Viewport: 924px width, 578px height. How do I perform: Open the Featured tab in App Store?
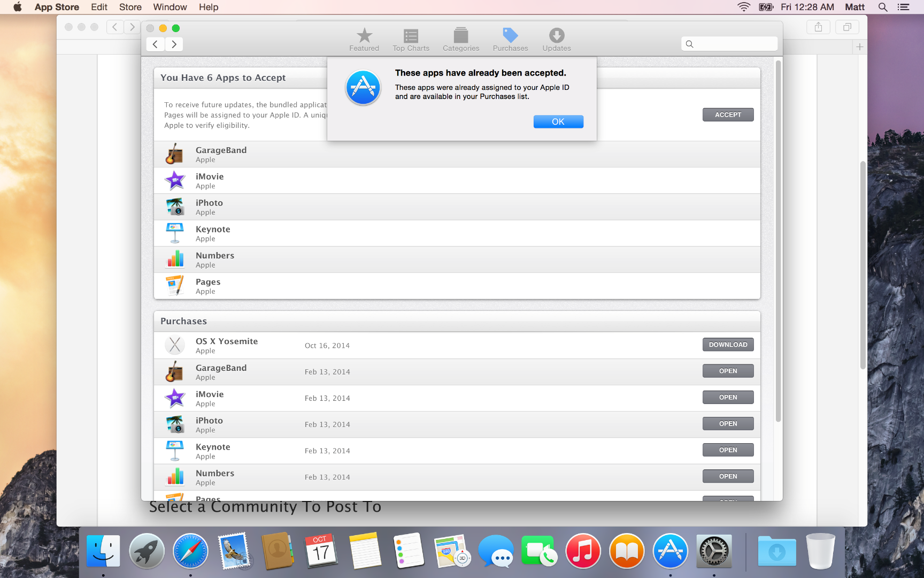[x=364, y=40]
